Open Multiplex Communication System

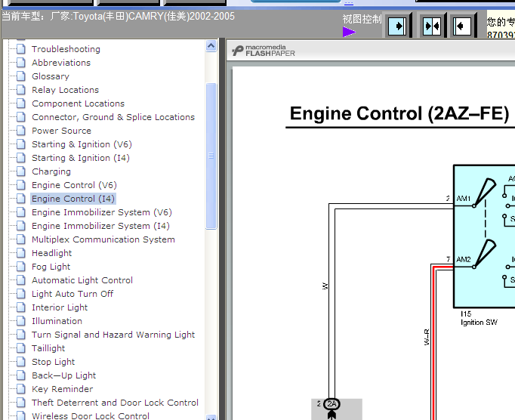pos(103,239)
